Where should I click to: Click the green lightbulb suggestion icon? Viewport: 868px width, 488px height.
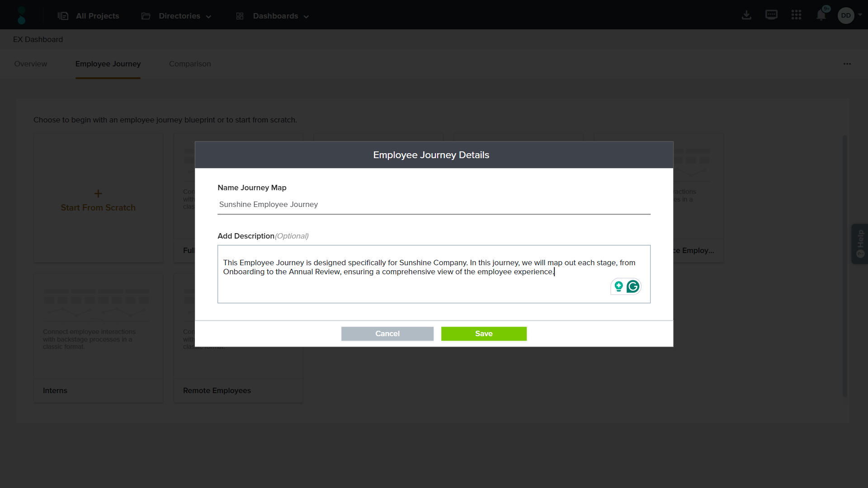coord(618,286)
